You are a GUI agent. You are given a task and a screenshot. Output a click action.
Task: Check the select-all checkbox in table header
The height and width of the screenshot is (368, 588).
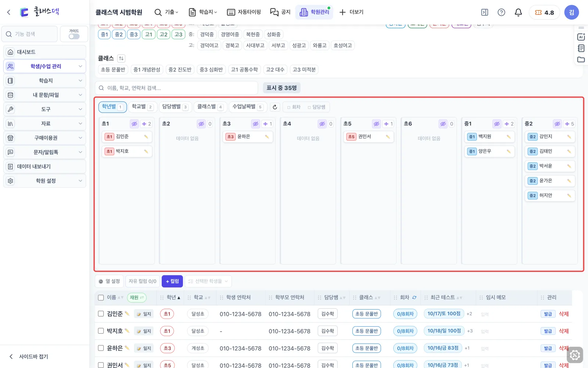(x=101, y=298)
